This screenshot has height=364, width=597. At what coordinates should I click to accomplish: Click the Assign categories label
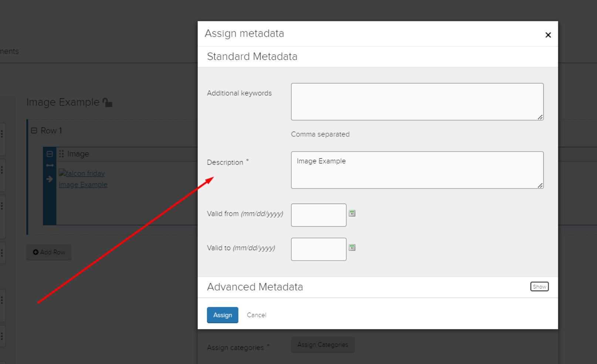coord(235,348)
